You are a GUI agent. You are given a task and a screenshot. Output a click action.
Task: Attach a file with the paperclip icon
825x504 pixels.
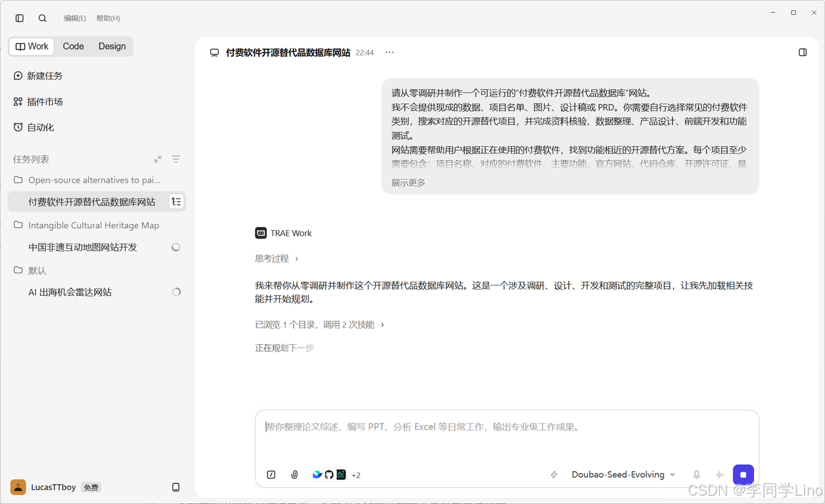(x=295, y=475)
